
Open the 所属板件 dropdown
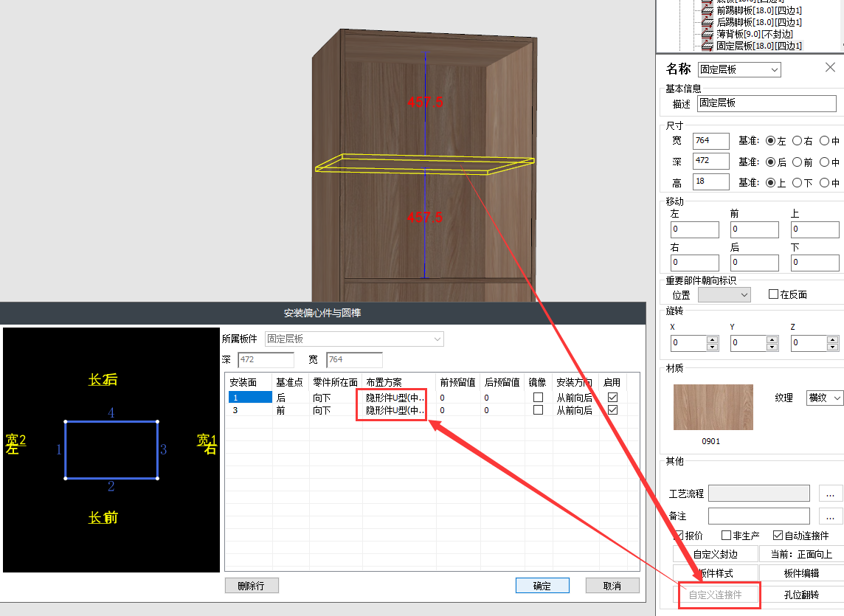pyautogui.click(x=354, y=339)
